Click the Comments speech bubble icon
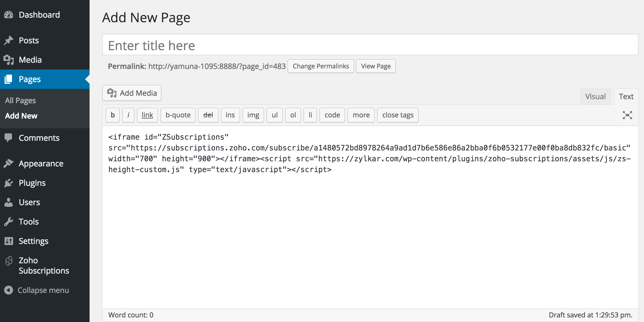Viewport: 644px width, 322px height. pos(9,138)
